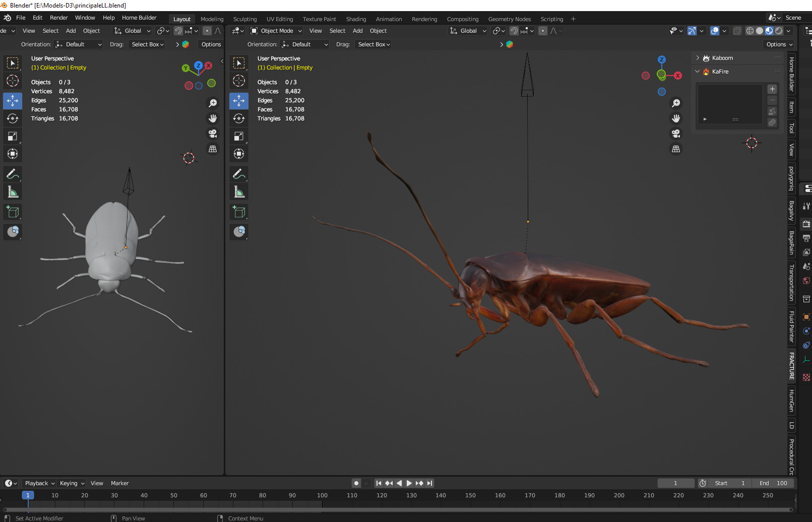
Task: Click the End frame field
Action: 773,483
